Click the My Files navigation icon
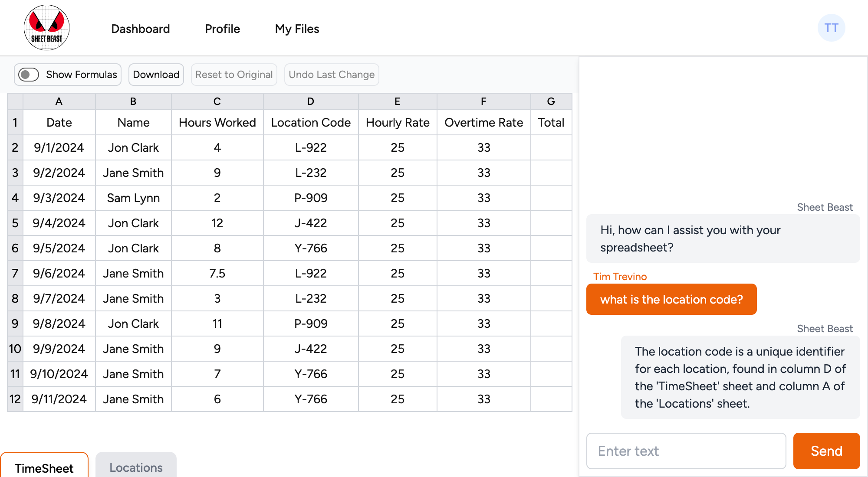This screenshot has height=477, width=868. [297, 28]
